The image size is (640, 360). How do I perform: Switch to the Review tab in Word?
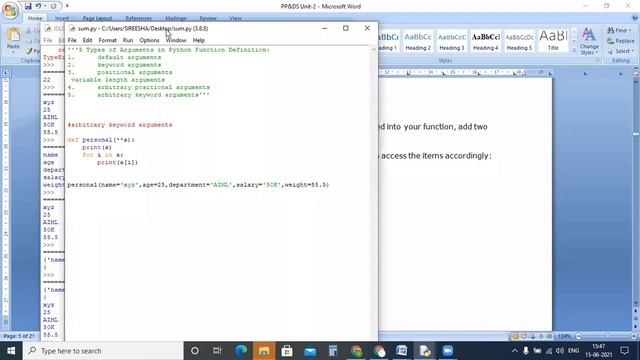point(208,18)
